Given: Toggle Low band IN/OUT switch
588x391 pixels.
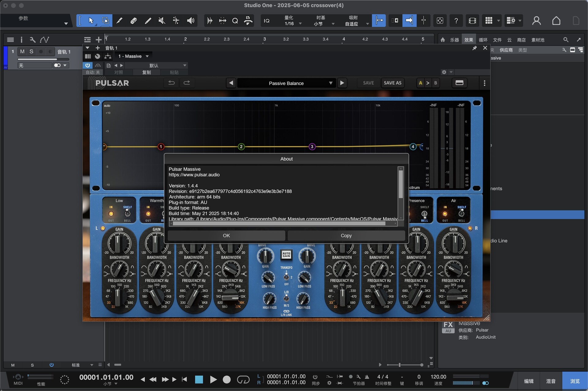Looking at the screenshot, I should coord(111,214).
